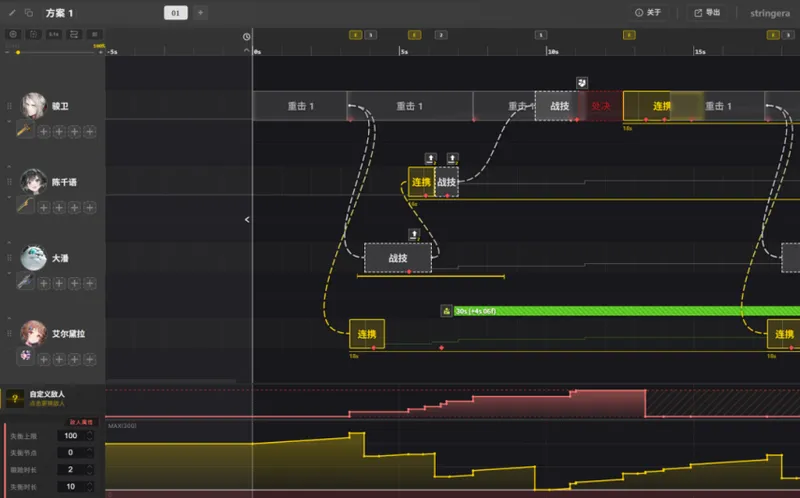Click 艾尔黛拉's character avatar
This screenshot has width=800, height=498.
pos(32,333)
